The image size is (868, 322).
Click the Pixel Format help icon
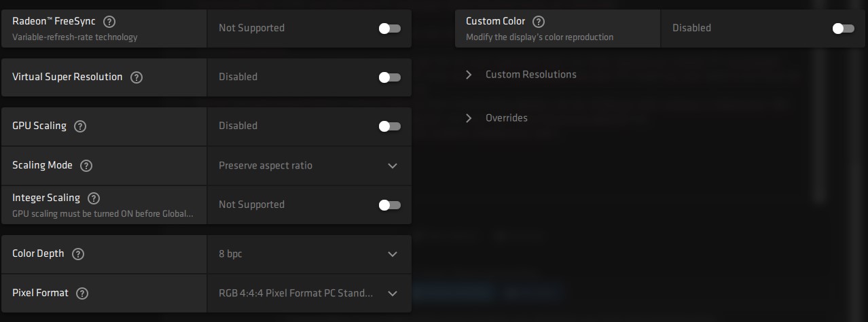82,293
